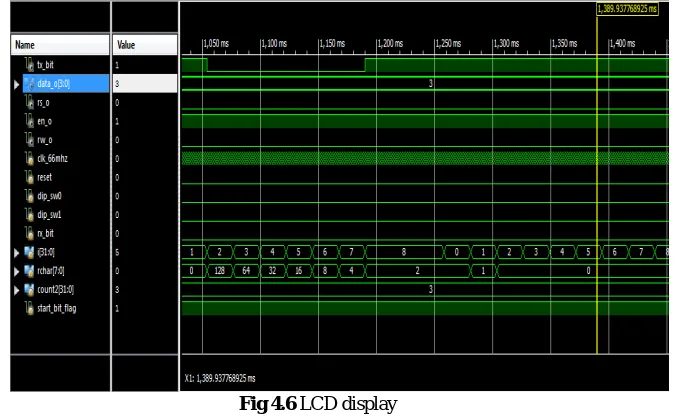Select the dip_sw0 signal name
Screen dimensions: 674x416
[49, 196]
